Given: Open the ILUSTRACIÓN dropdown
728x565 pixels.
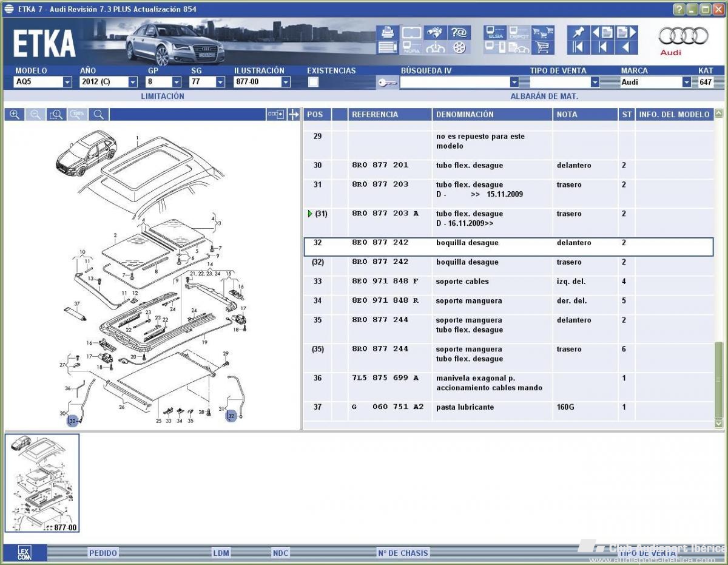Looking at the screenshot, I should pyautogui.click(x=286, y=83).
